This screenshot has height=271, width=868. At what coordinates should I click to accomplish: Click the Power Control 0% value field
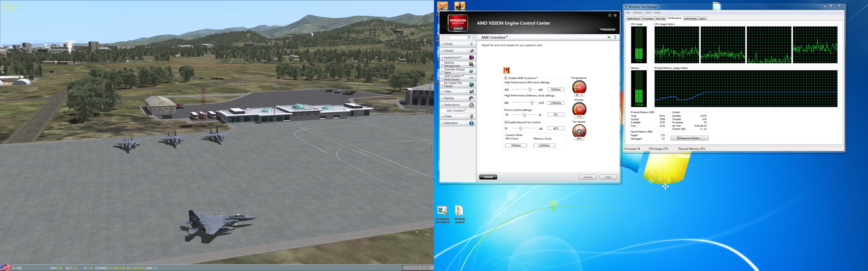[556, 115]
